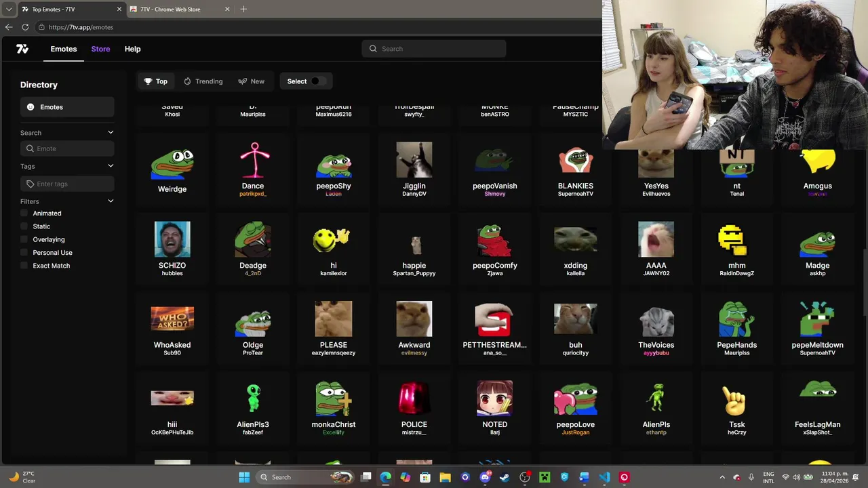This screenshot has width=868, height=488.
Task: Open the Emotes navigation item
Action: pos(64,49)
